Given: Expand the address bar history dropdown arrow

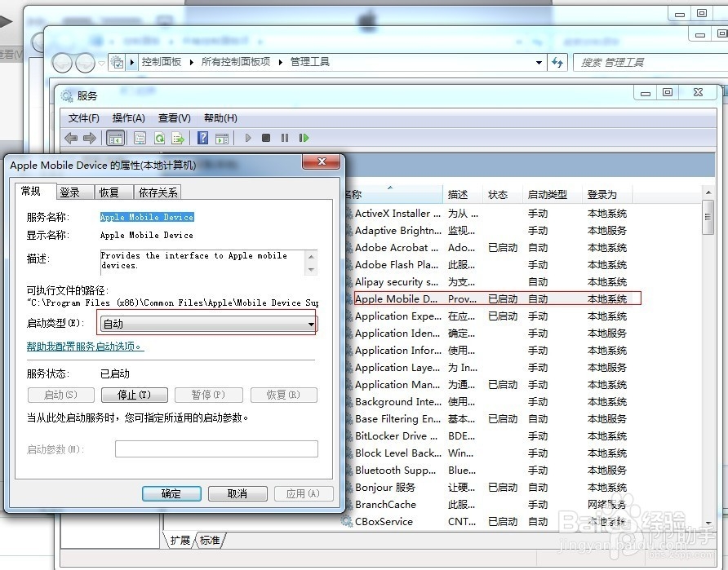Looking at the screenshot, I should tap(539, 63).
